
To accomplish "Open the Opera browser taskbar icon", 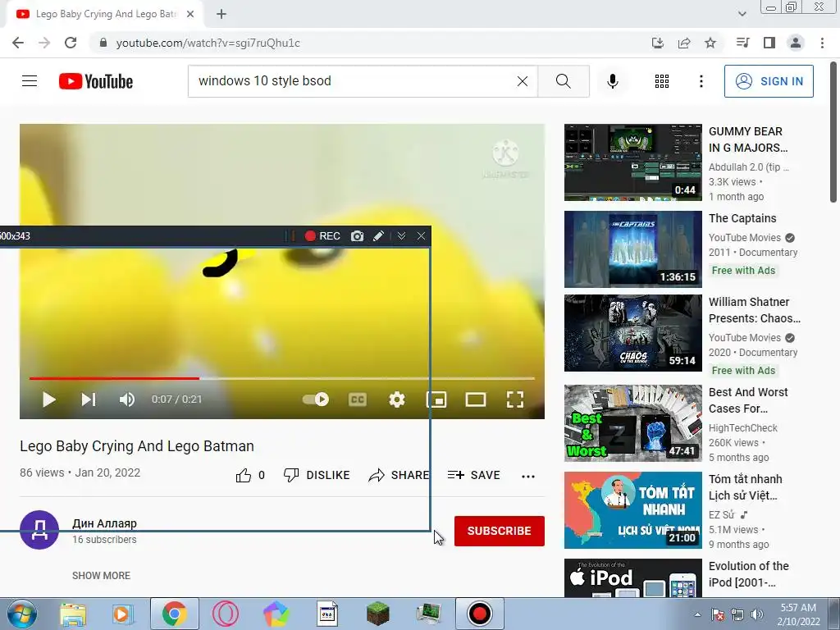I will point(225,614).
